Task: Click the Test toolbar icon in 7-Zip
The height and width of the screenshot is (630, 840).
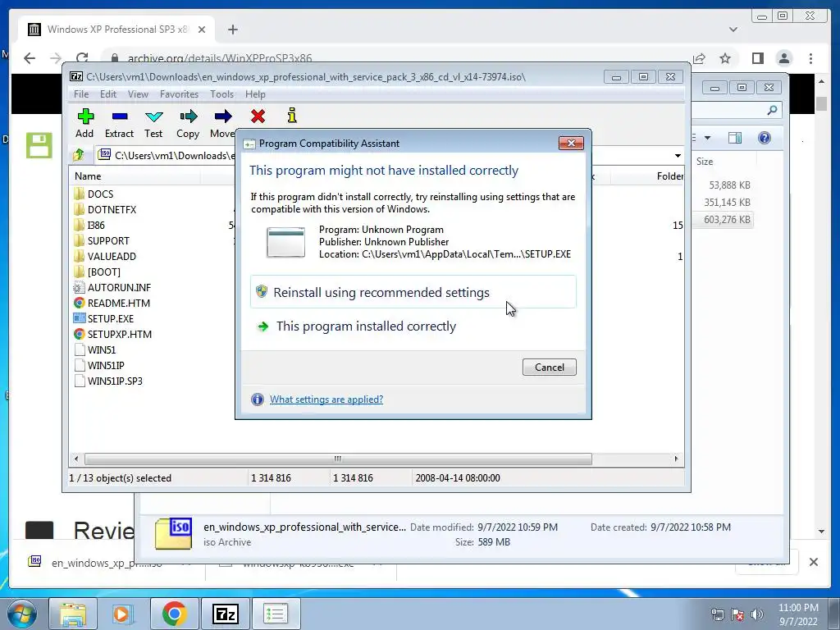Action: click(x=153, y=116)
